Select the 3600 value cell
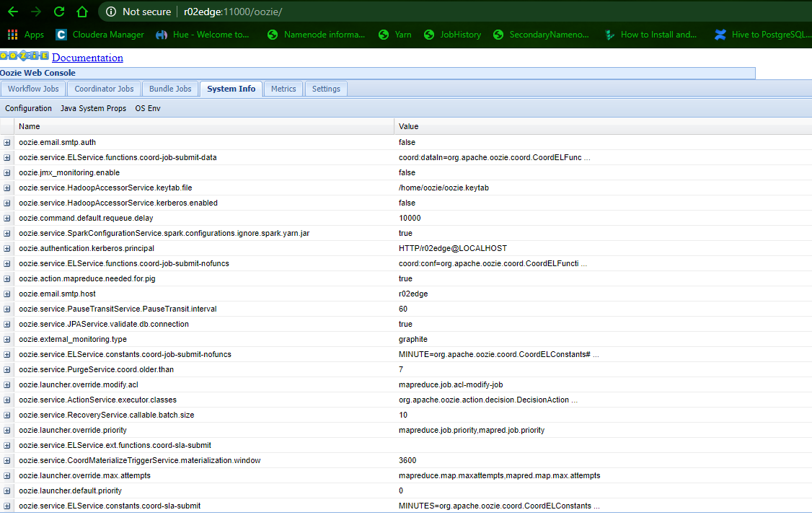The height and width of the screenshot is (515, 812). [407, 460]
